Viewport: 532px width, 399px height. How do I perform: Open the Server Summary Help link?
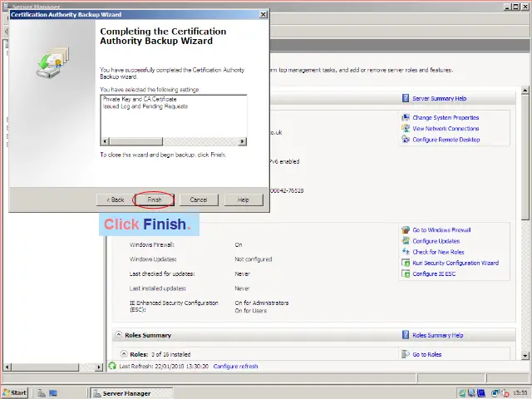pyautogui.click(x=439, y=98)
